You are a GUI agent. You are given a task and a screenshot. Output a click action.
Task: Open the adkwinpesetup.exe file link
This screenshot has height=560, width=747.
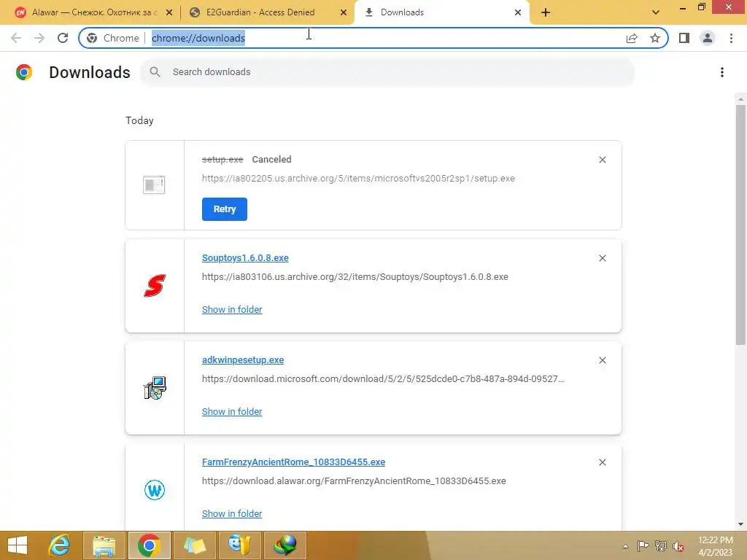[x=243, y=360]
